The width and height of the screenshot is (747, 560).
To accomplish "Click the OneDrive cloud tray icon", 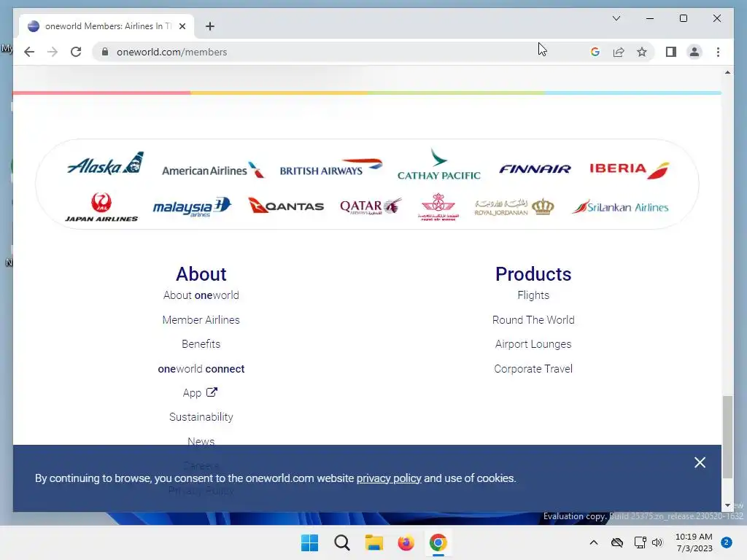I will click(617, 542).
